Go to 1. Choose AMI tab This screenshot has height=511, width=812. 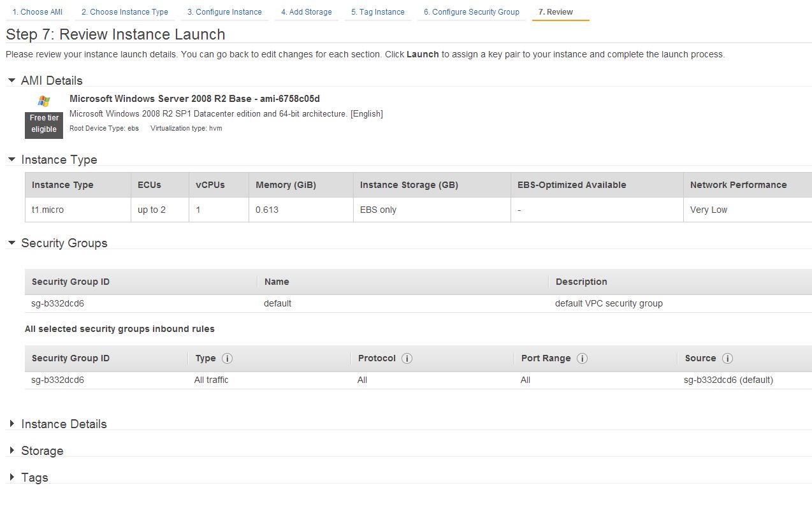pos(38,12)
